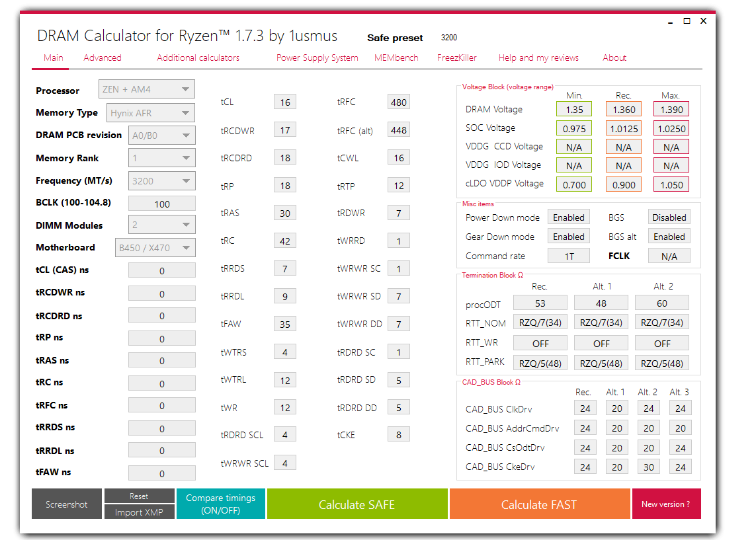Open the Memory Type dropdown

(150, 113)
